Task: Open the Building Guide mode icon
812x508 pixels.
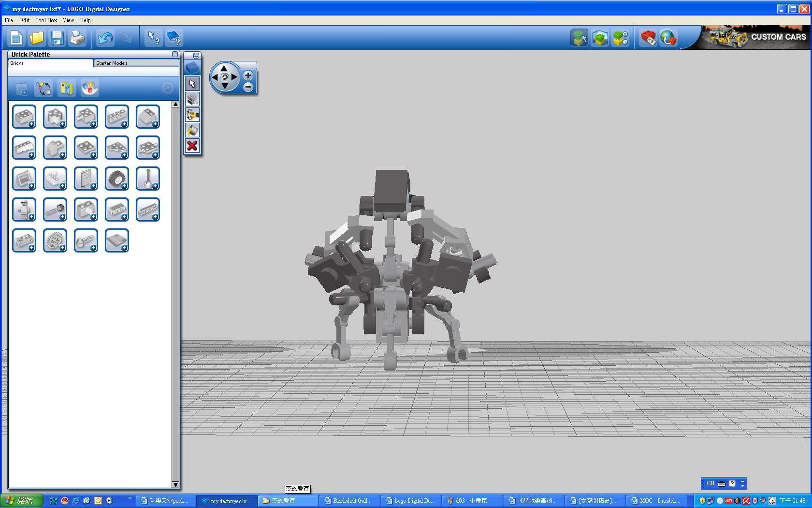Action: [620, 38]
